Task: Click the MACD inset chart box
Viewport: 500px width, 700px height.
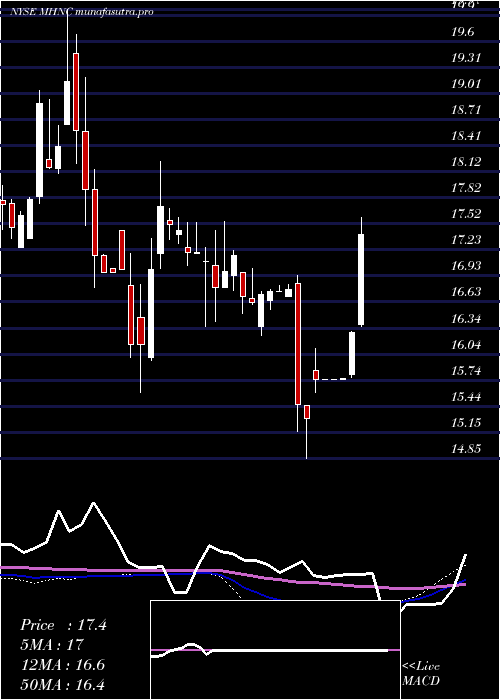Action: coord(275,650)
